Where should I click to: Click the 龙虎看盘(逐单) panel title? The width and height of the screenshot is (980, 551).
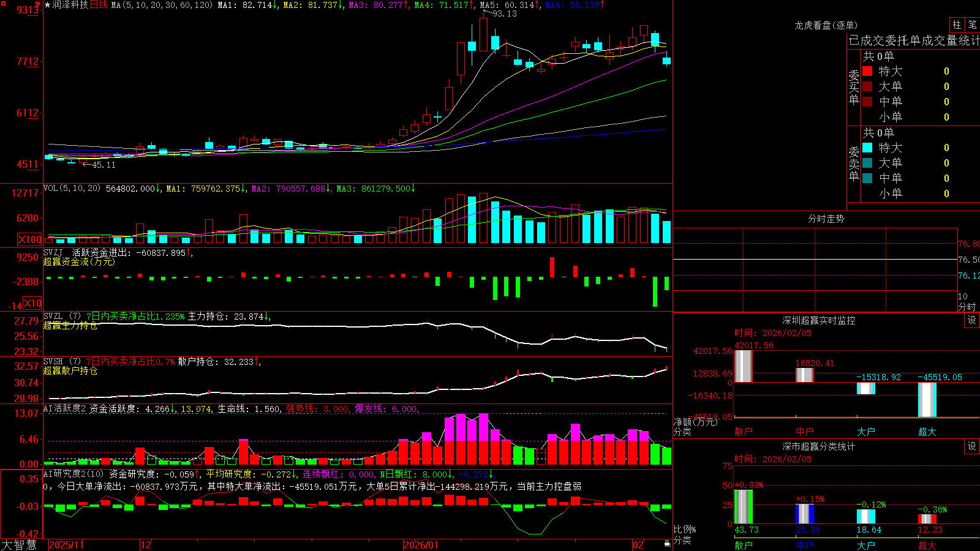[826, 25]
